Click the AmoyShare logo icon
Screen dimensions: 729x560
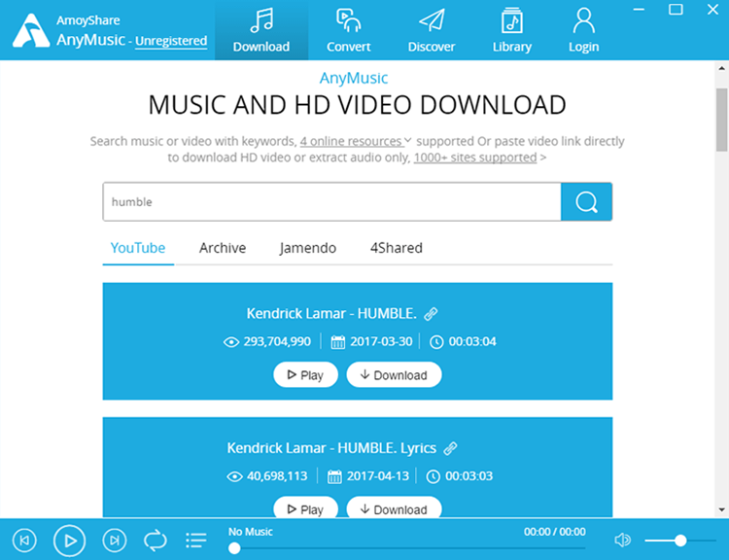click(31, 31)
